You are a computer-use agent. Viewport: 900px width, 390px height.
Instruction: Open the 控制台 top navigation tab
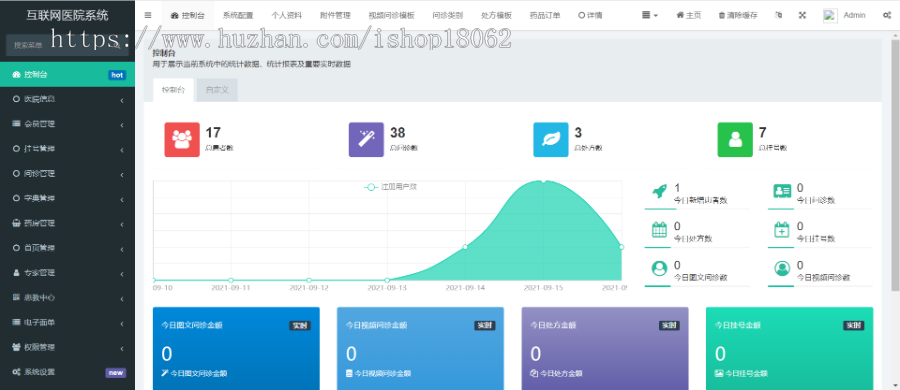pos(187,16)
